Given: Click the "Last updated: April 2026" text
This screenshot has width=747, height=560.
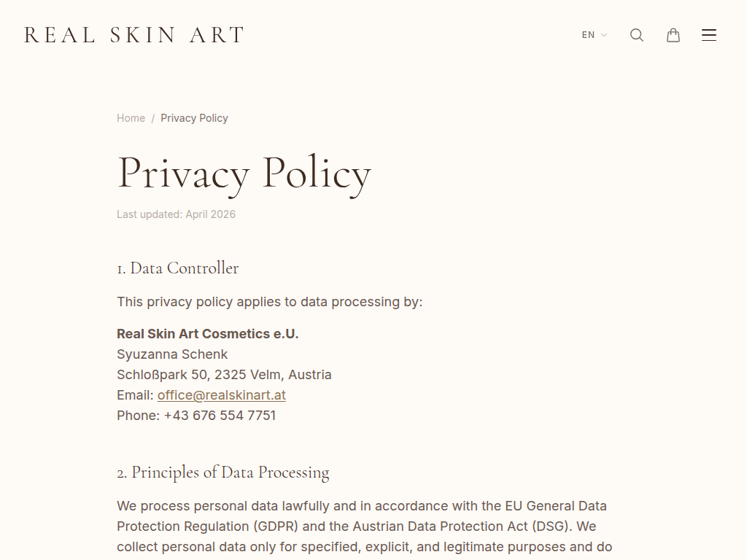Looking at the screenshot, I should point(176,214).
